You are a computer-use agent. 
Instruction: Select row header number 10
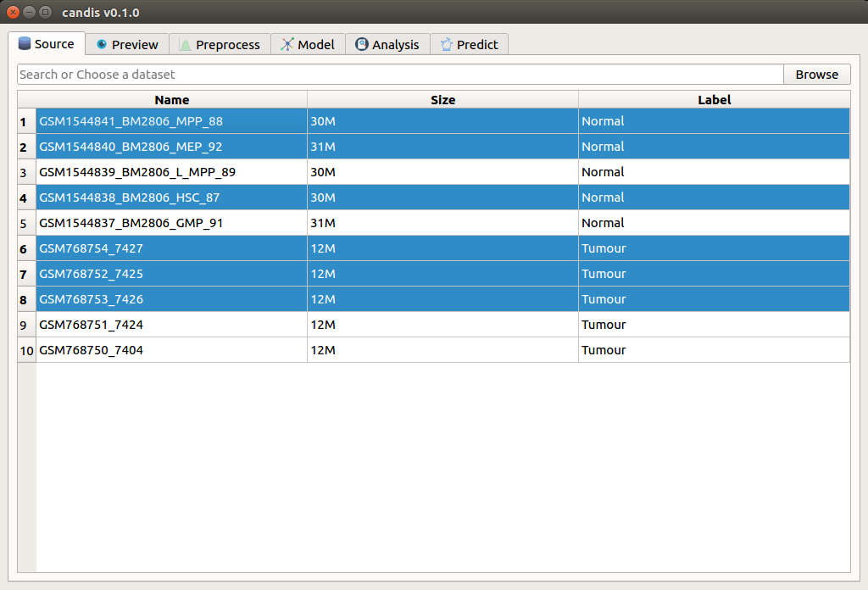coord(26,350)
